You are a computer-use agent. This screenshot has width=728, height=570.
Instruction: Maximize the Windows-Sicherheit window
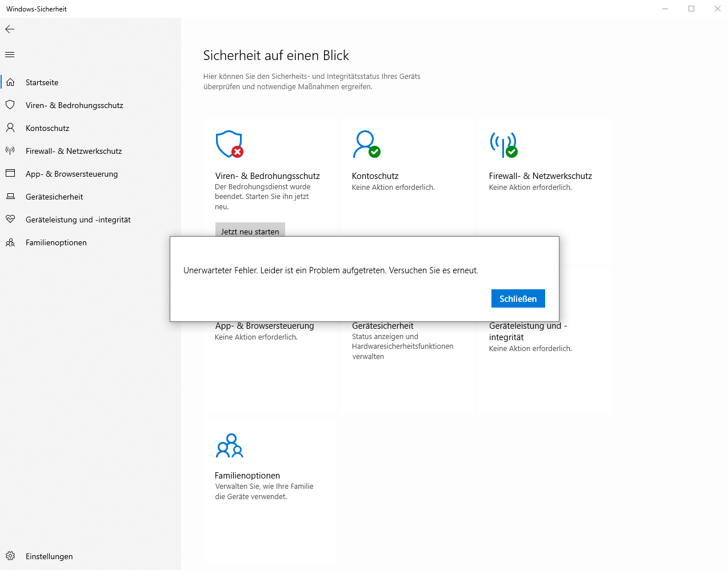coord(691,9)
